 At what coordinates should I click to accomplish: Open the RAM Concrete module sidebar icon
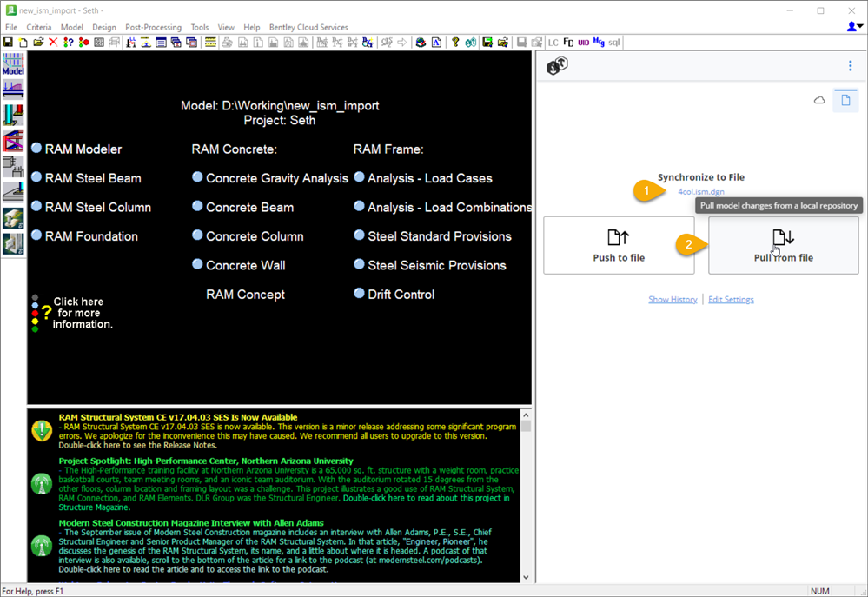point(13,166)
